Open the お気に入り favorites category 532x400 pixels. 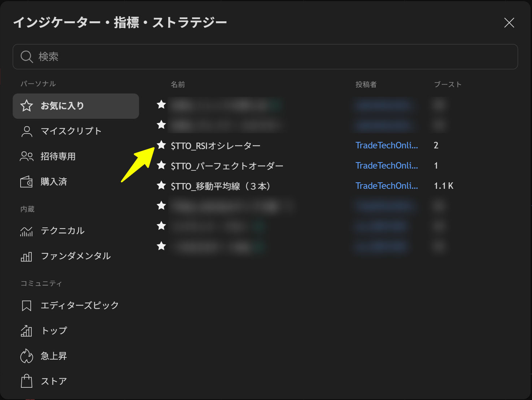click(x=76, y=106)
